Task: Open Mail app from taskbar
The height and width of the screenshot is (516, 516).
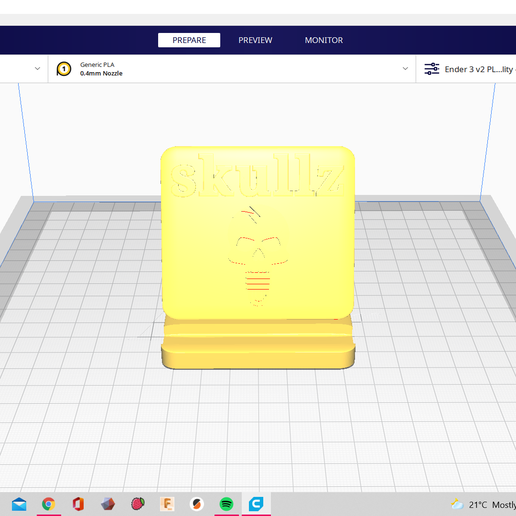Action: tap(19, 504)
